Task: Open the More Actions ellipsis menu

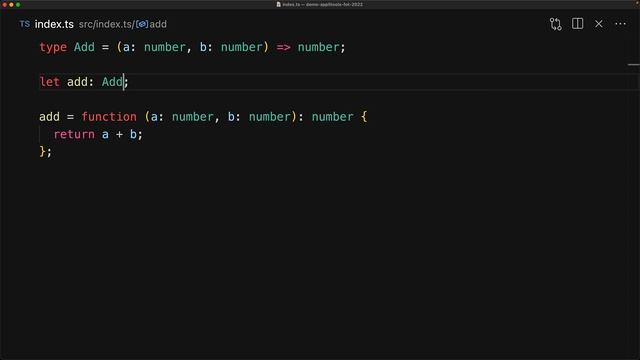Action: pos(620,24)
